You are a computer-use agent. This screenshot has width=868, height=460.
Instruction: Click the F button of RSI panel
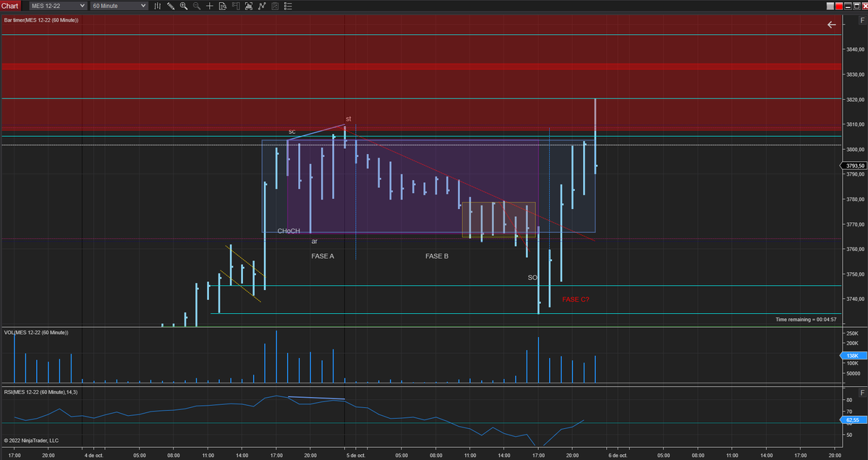[862, 392]
